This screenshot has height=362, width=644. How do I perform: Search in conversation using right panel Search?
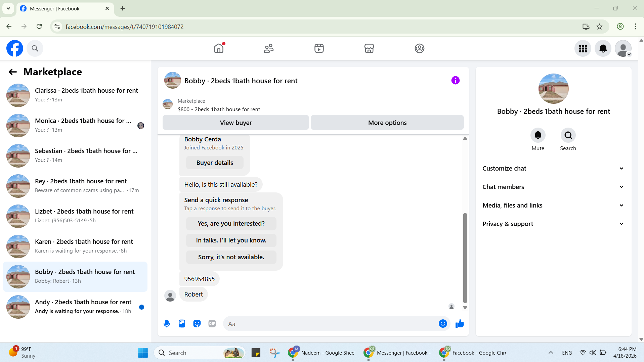click(x=568, y=135)
